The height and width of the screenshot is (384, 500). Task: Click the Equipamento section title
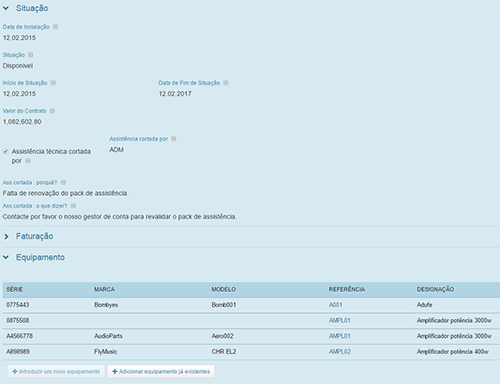pos(40,257)
